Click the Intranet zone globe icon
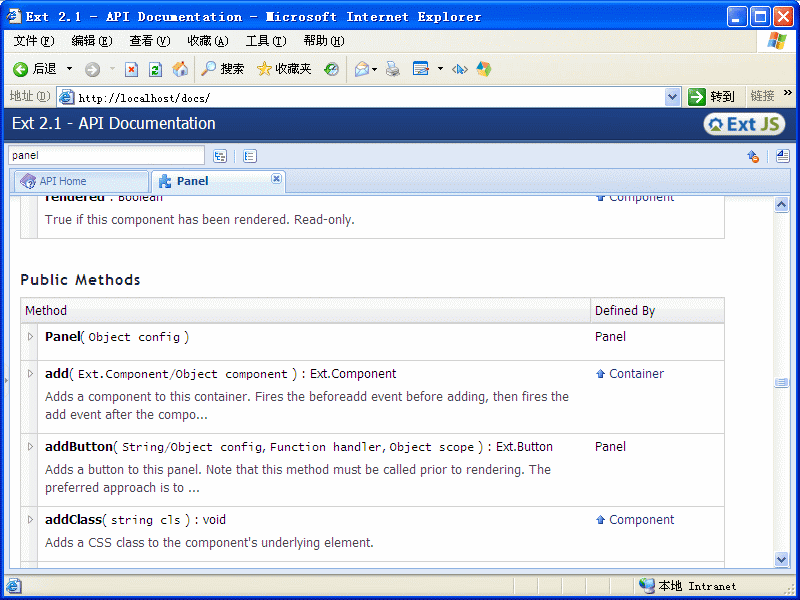The width and height of the screenshot is (800, 600). [647, 586]
